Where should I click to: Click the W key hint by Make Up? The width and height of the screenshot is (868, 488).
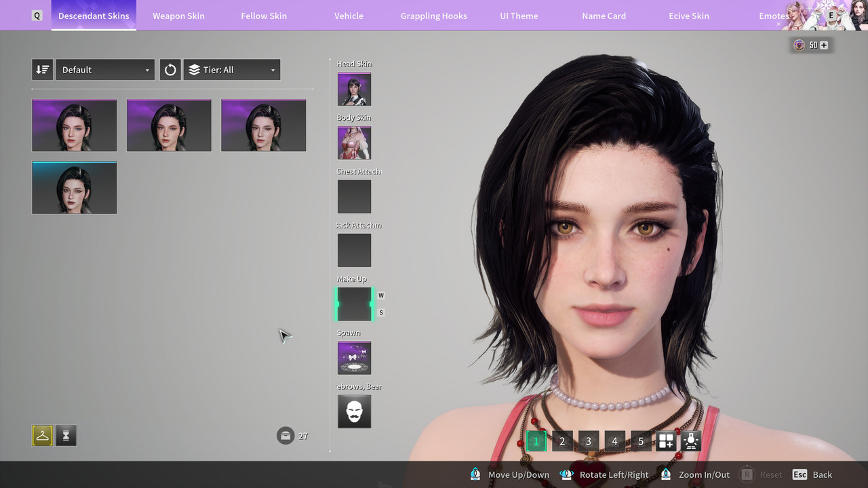tap(381, 296)
